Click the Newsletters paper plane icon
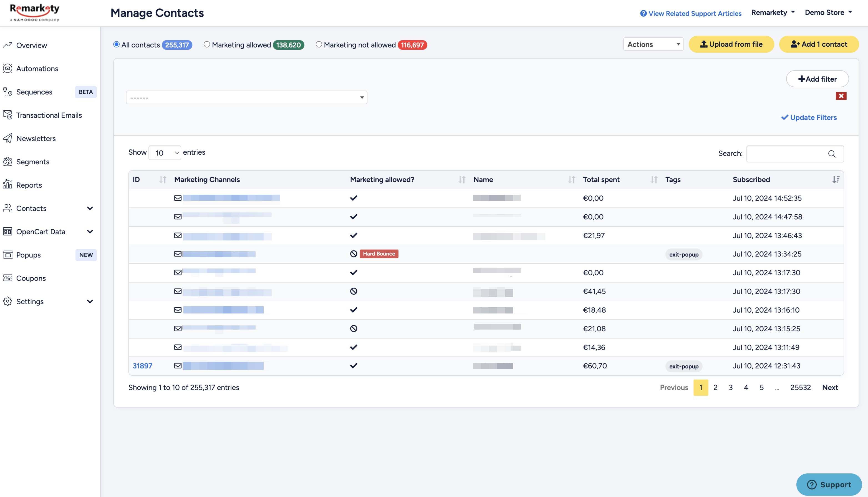This screenshot has width=868, height=497. point(7,138)
